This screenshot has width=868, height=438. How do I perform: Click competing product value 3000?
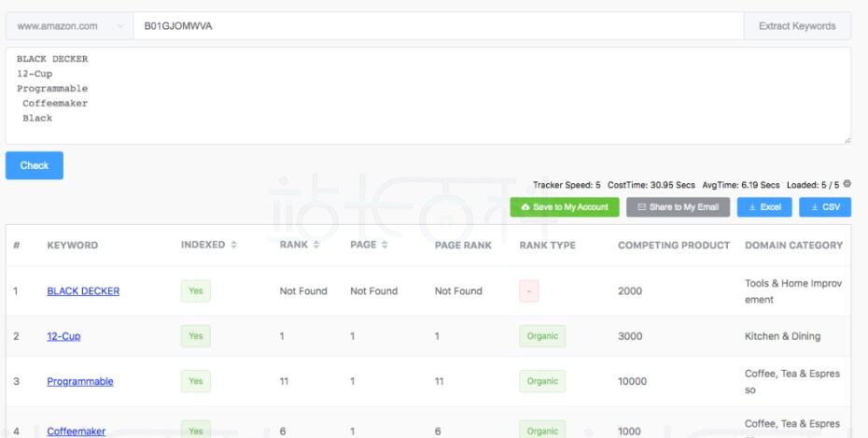[x=630, y=336]
